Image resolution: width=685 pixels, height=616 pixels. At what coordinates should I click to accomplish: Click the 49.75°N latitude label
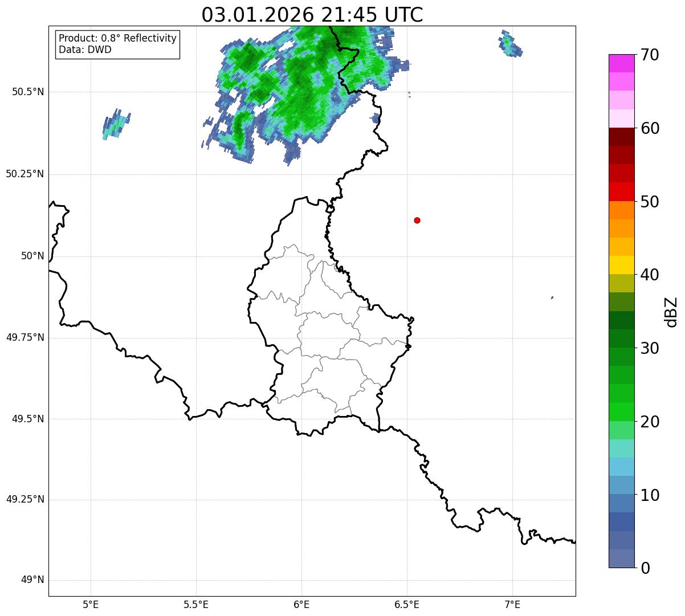(x=25, y=337)
